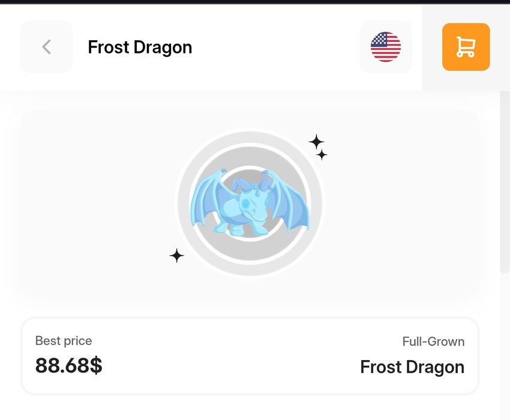Click the 88.68$ price value
This screenshot has height=420, width=510.
[68, 365]
